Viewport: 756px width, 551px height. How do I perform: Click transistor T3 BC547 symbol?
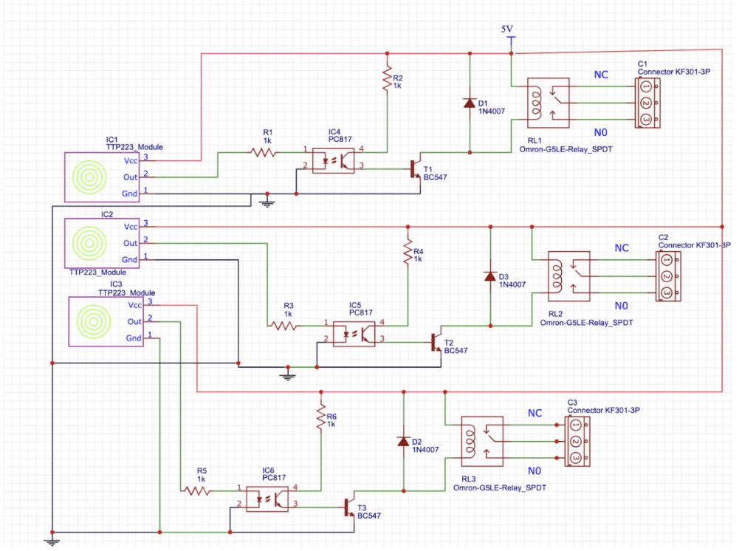pos(348,507)
